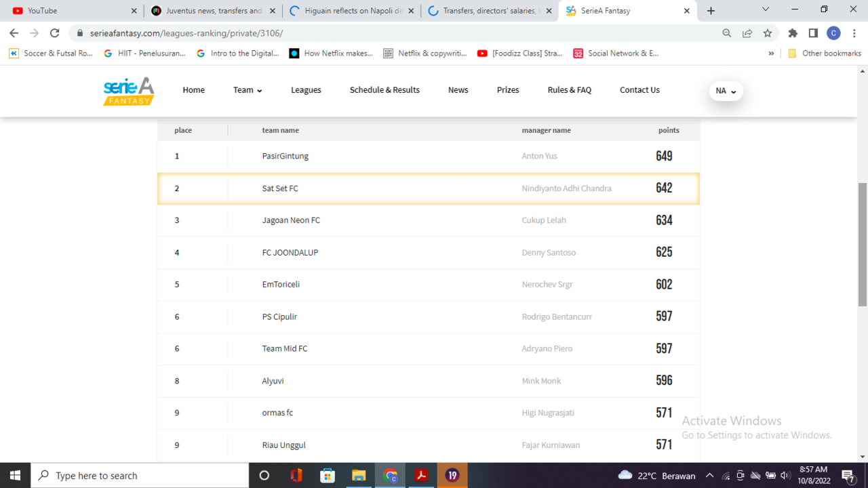Open Foodizz Class bookmark
This screenshot has height=488, width=868.
pyautogui.click(x=520, y=54)
